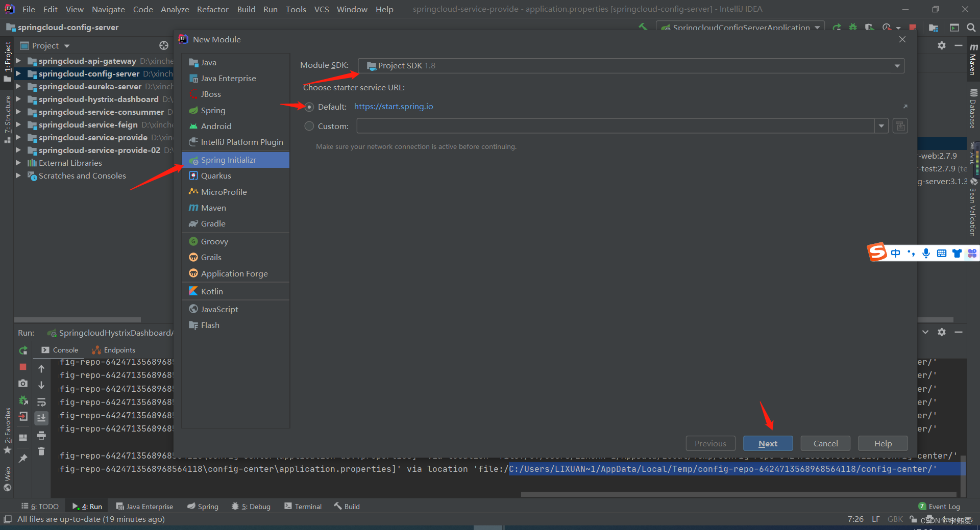980x530 pixels.
Task: Toggle scroll-to-end in the console toolbar
Action: click(41, 418)
